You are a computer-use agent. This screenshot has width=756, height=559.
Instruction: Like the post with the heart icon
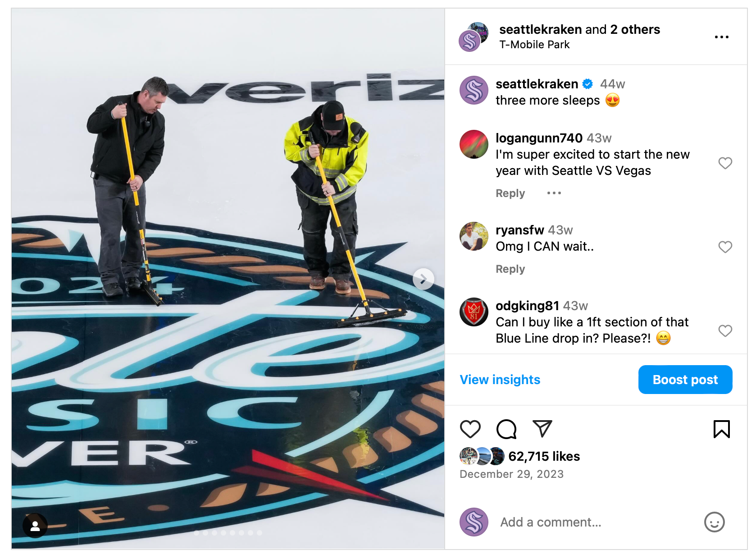[470, 429]
